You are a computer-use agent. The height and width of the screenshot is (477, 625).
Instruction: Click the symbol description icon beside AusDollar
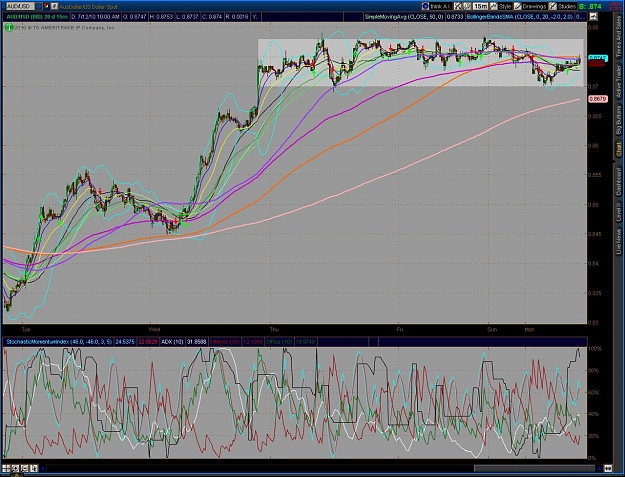click(54, 6)
